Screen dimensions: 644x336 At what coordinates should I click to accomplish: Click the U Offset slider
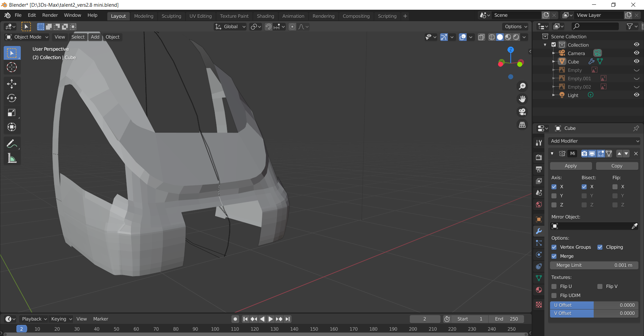[594, 305]
